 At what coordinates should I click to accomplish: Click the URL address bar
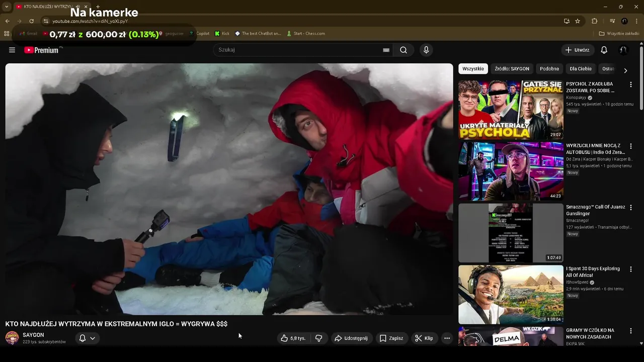tap(302, 21)
